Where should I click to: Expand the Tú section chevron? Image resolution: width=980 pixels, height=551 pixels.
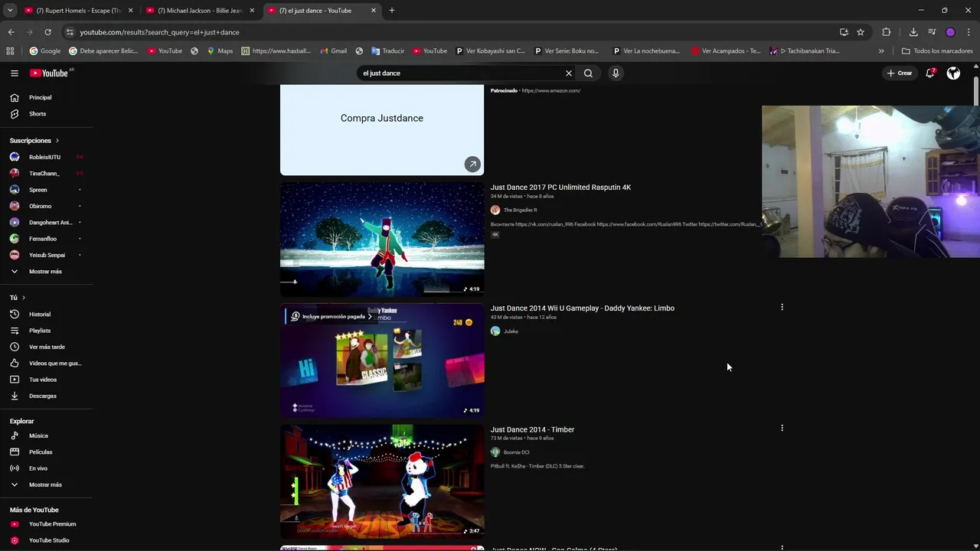pyautogui.click(x=24, y=298)
